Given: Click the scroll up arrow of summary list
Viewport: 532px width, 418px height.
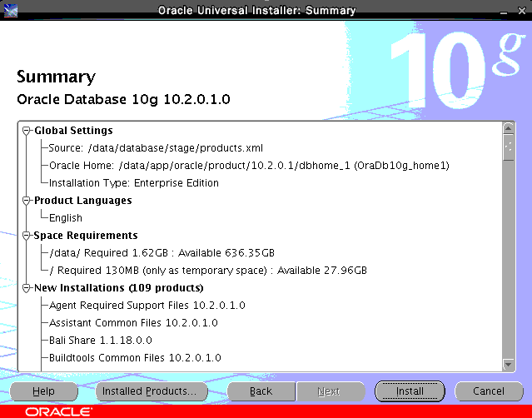Looking at the screenshot, I should pyautogui.click(x=508, y=128).
